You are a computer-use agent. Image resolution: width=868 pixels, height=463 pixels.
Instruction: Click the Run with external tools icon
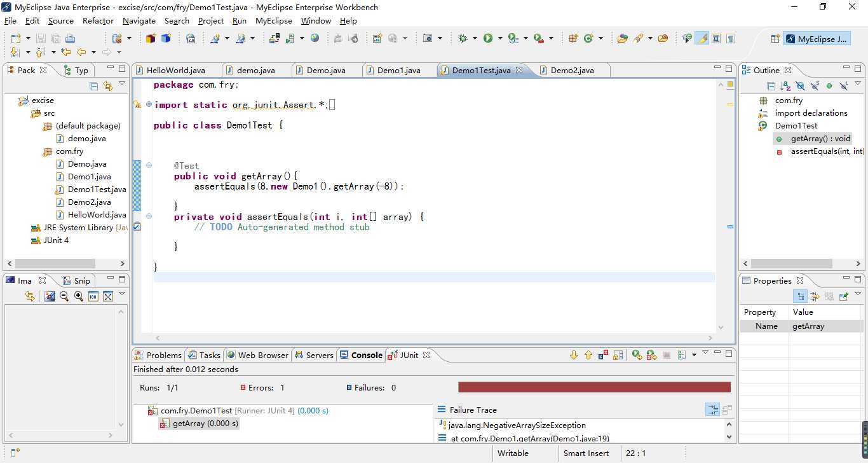[x=539, y=38]
